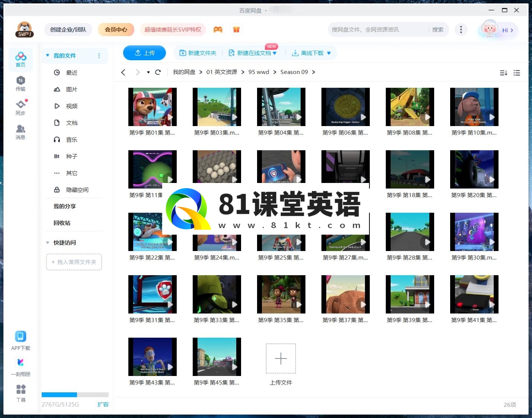Click 95 wwd breadcrumb
Image resolution: width=532 pixels, height=418 pixels.
tap(259, 72)
